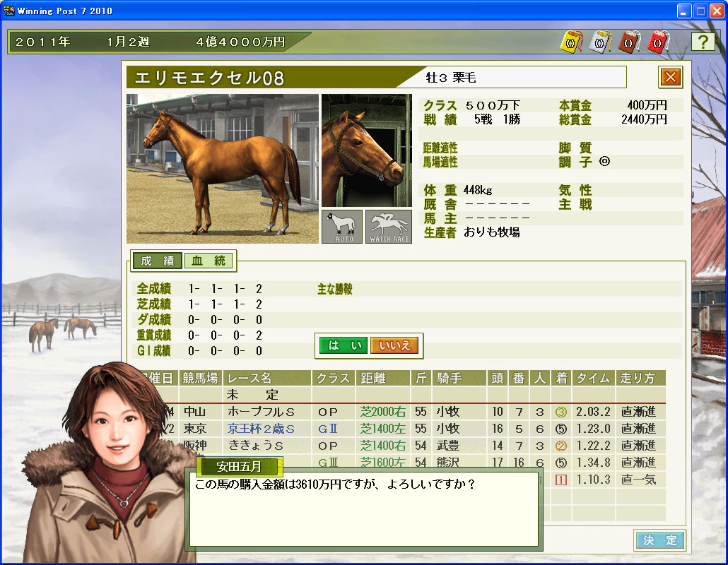Image resolution: width=728 pixels, height=565 pixels.
Task: Decline purchase with the いいえ button
Action: tap(394, 345)
